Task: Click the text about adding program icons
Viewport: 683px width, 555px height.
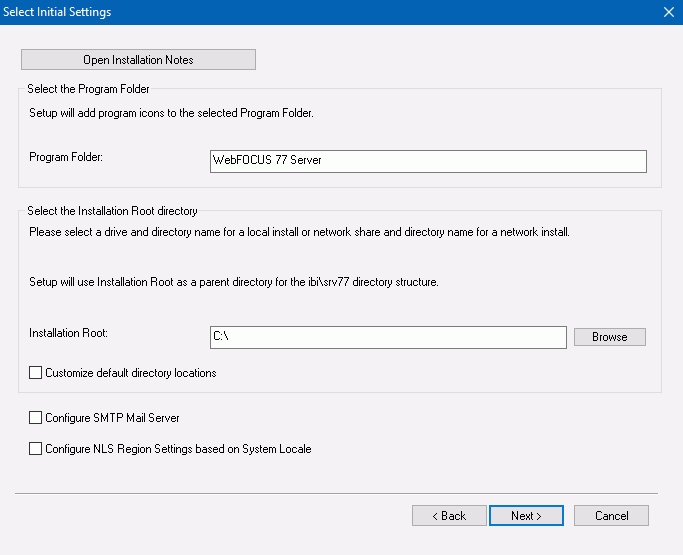Action: pos(171,113)
